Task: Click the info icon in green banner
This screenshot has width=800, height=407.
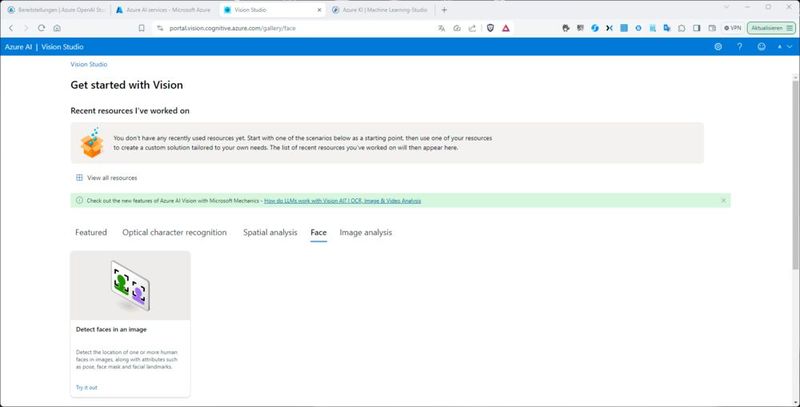Action: pos(79,200)
